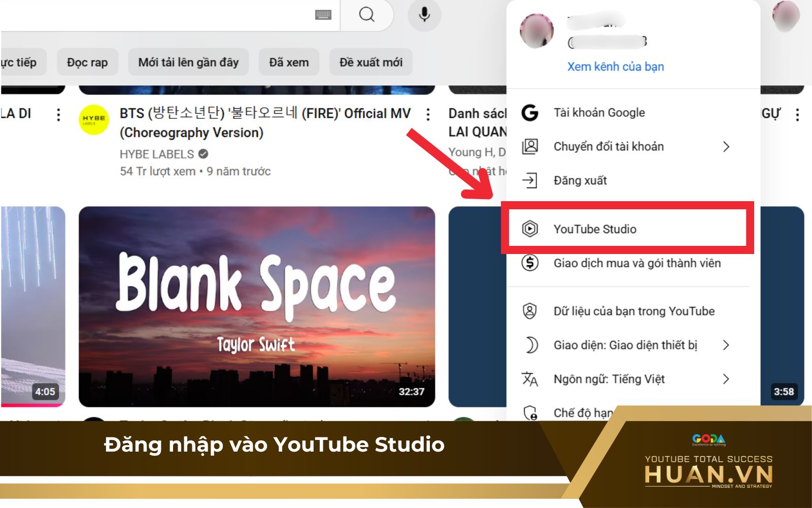The image size is (812, 508).
Task: Open HYBE LABELS channel avatar
Action: click(94, 120)
